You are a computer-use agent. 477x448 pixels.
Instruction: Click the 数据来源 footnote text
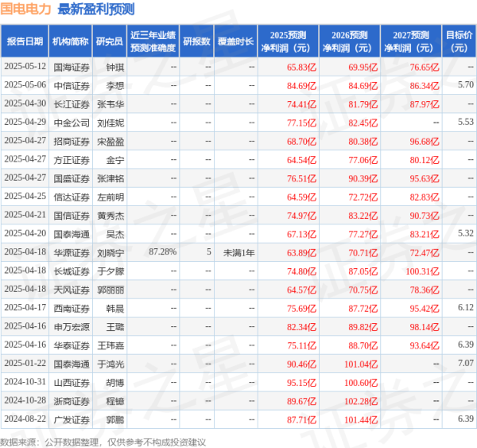point(103,442)
